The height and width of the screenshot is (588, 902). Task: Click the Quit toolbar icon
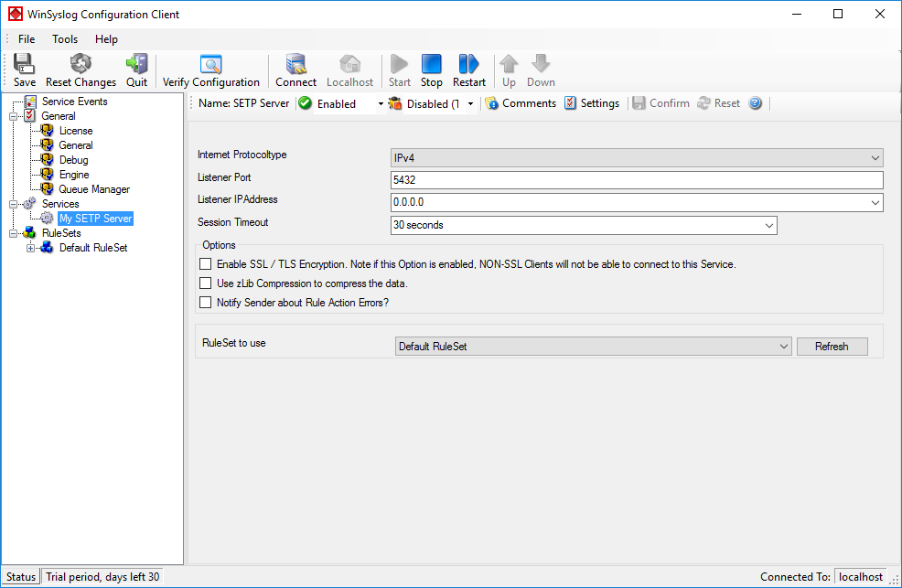tap(137, 64)
